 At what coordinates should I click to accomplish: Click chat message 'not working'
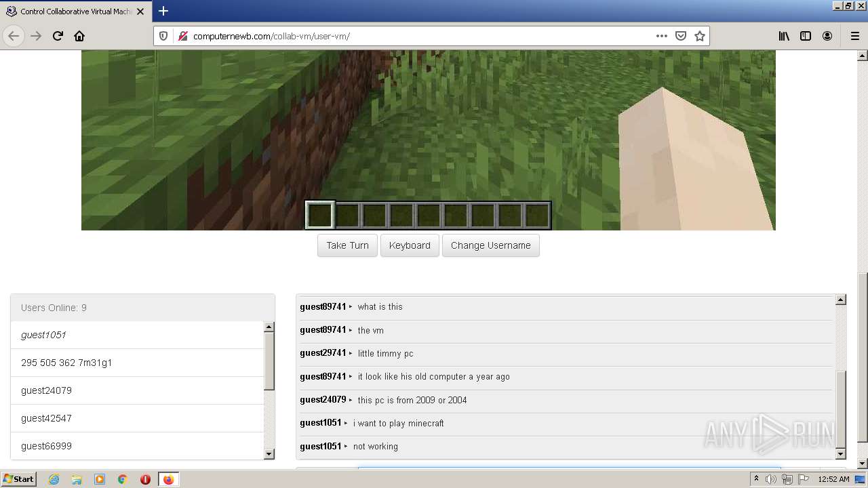pos(375,446)
